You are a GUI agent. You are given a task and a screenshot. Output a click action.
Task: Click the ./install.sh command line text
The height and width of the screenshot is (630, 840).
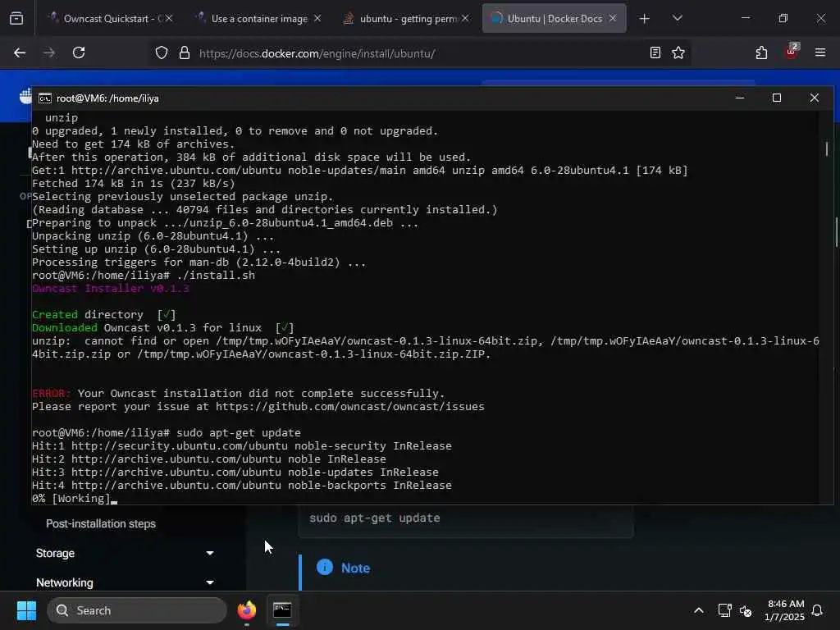point(216,275)
